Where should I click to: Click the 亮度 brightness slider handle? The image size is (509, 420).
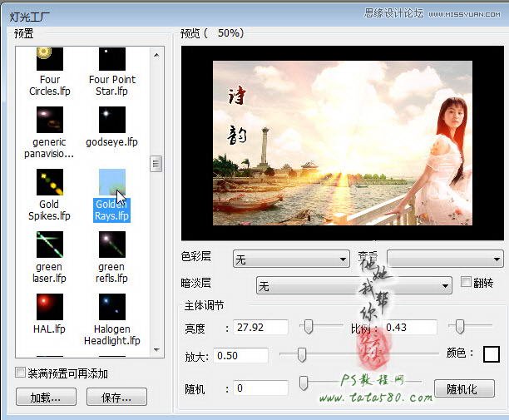(308, 327)
